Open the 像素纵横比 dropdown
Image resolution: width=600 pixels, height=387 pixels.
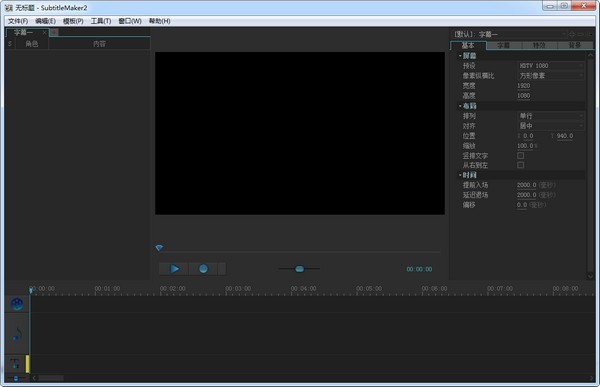coord(550,76)
